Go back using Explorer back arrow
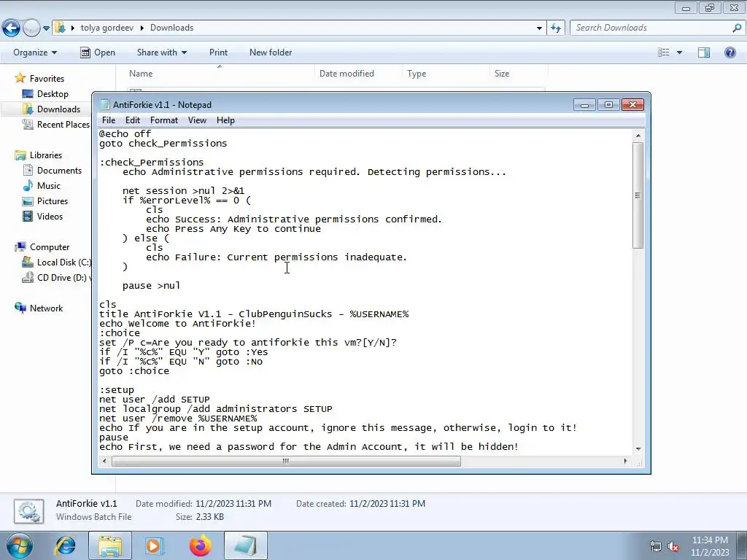The width and height of the screenshot is (747, 560). (12, 28)
